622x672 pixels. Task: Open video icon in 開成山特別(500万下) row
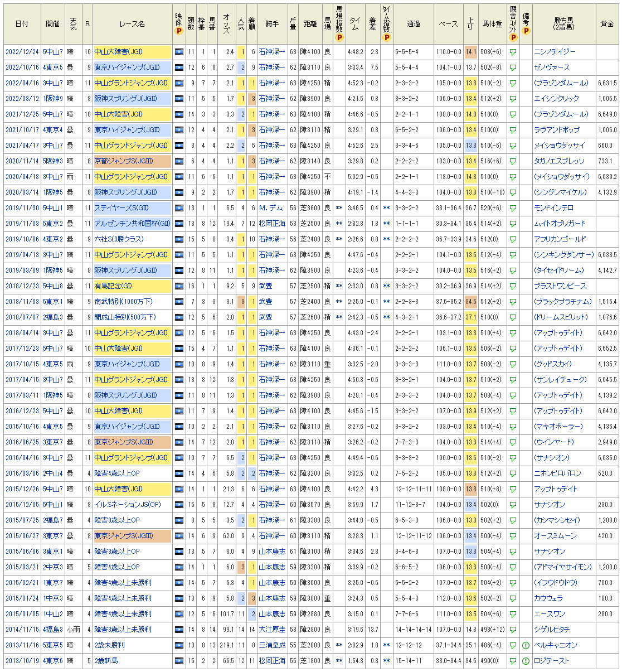pos(179,317)
